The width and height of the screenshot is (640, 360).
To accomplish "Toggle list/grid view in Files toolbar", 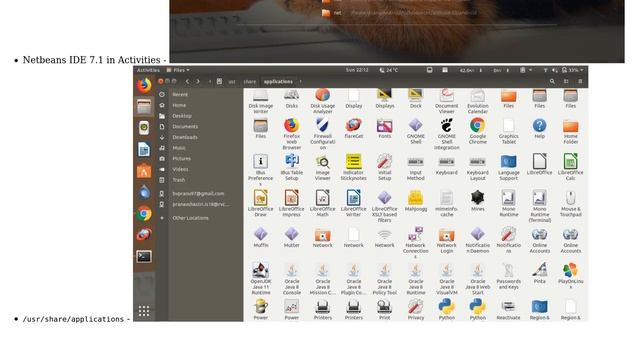I will (x=566, y=82).
